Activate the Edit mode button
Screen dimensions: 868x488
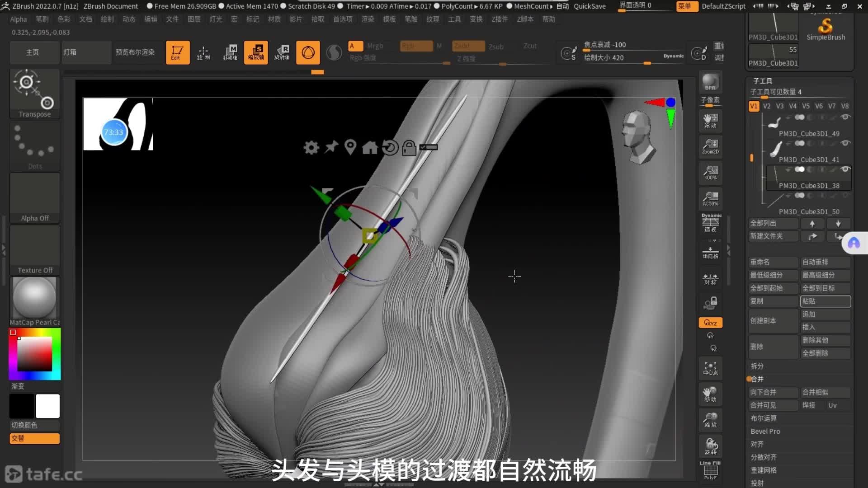(177, 52)
